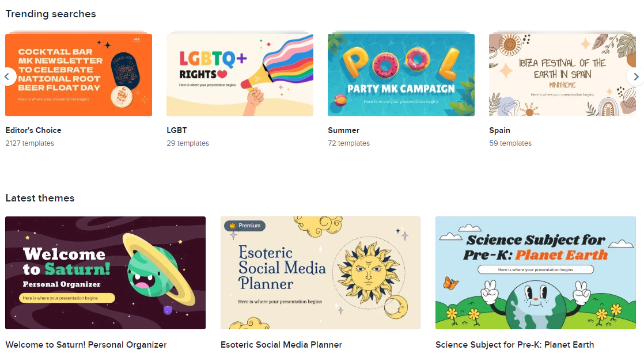Click the left carousel arrow in Trending searches
This screenshot has width=644, height=354.
[7, 77]
